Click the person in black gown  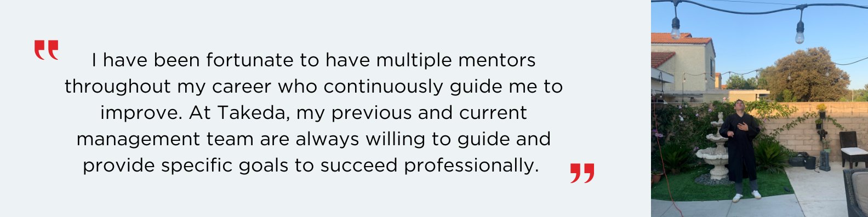coord(741,148)
